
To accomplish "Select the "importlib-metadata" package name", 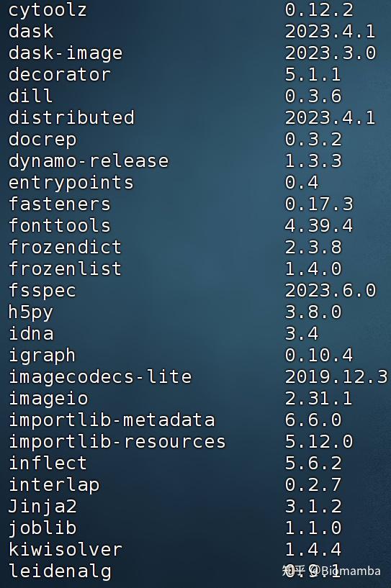I will (112, 420).
